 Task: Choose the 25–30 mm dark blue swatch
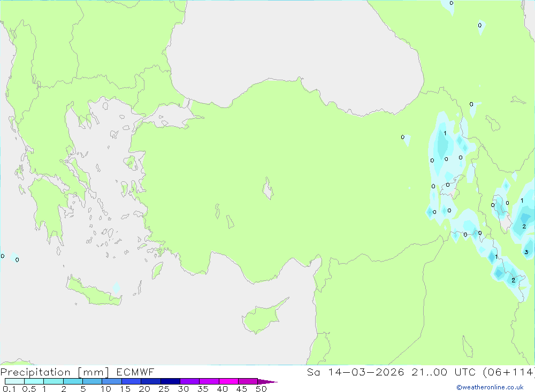[x=170, y=381]
